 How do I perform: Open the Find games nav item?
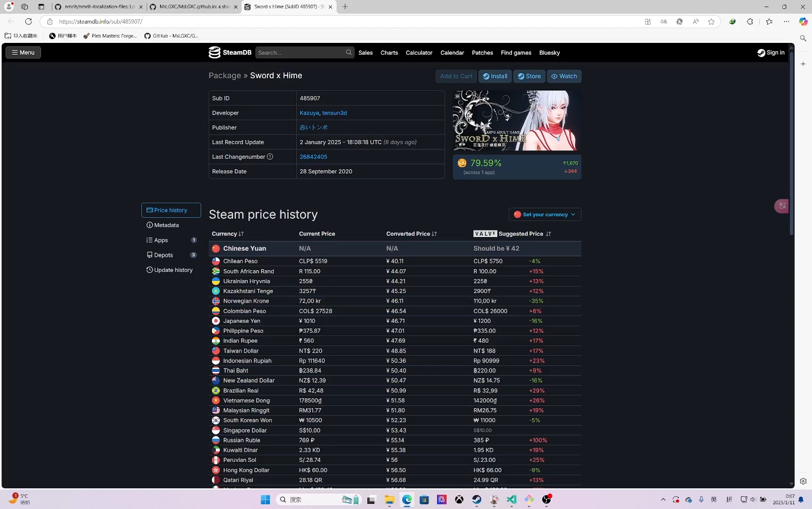point(516,53)
